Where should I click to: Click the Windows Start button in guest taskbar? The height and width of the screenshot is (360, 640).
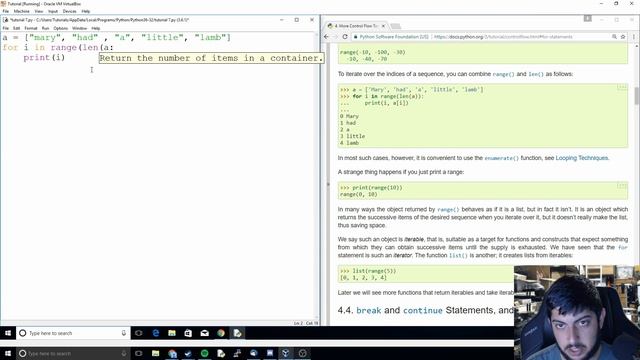pyautogui.click(x=8, y=333)
